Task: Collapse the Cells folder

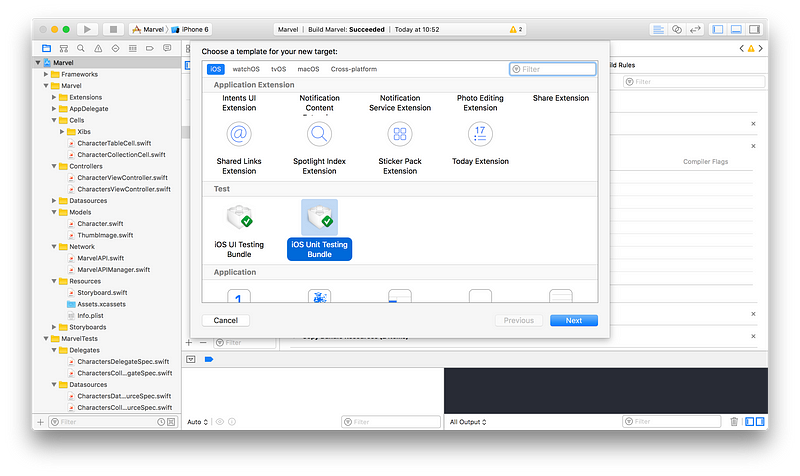Action: pyautogui.click(x=54, y=120)
